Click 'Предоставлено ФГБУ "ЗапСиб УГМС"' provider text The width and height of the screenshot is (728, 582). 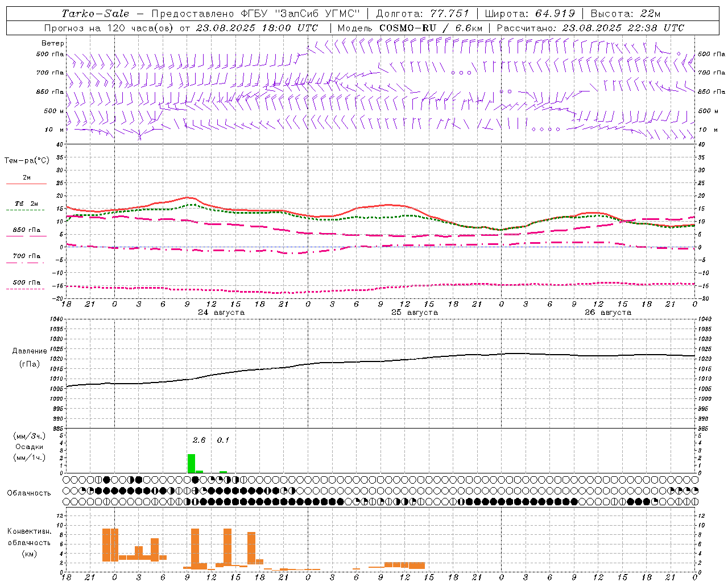(x=256, y=14)
